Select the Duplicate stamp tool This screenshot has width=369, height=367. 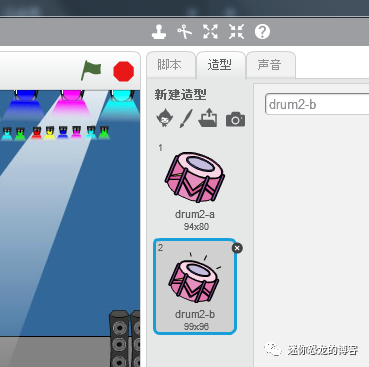pyautogui.click(x=159, y=32)
